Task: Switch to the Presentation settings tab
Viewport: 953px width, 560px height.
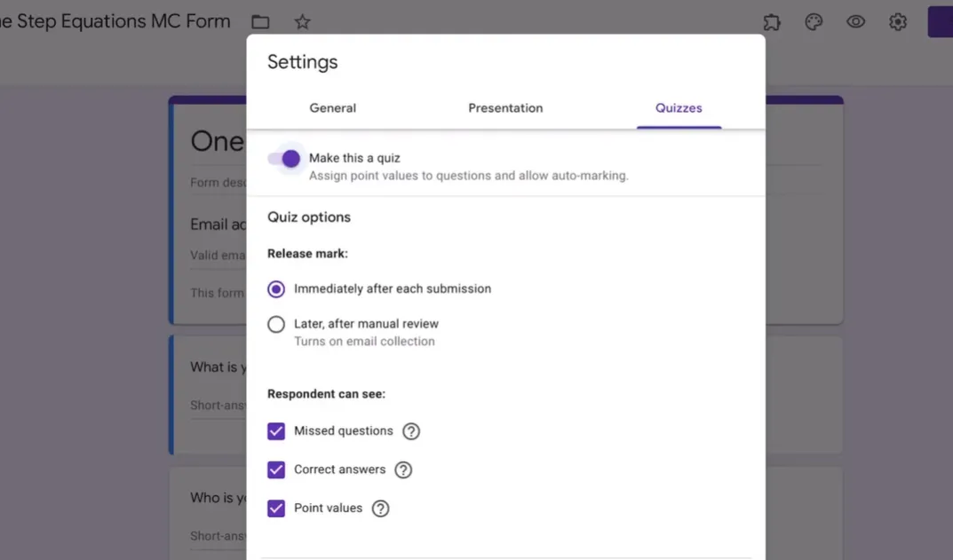Action: tap(505, 108)
